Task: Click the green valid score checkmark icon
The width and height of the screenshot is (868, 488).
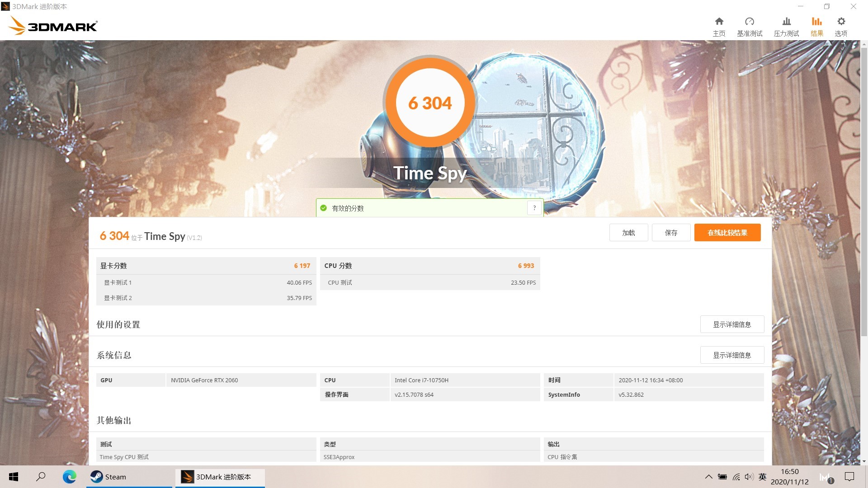Action: [323, 208]
